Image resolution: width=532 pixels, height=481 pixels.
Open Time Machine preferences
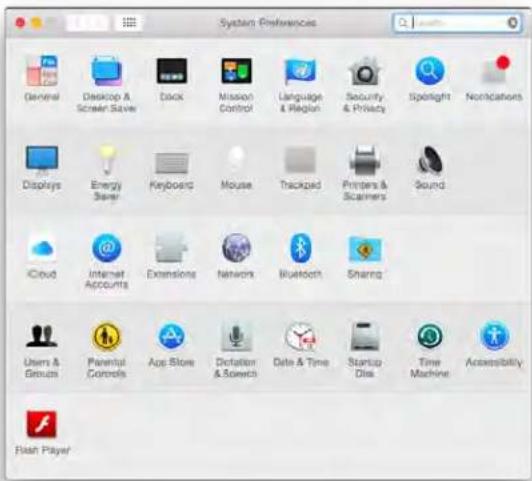click(x=430, y=336)
